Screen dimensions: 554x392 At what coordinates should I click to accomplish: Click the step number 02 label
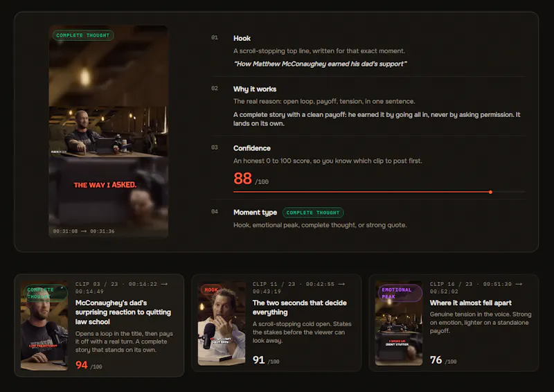(215, 89)
